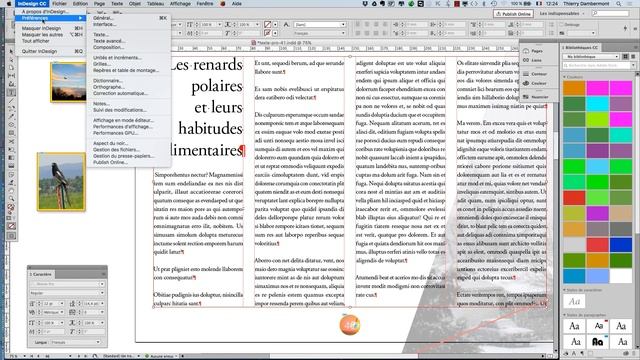The height and width of the screenshot is (360, 640).
Task: Select the Caractère panel tab
Action: (x=41, y=274)
